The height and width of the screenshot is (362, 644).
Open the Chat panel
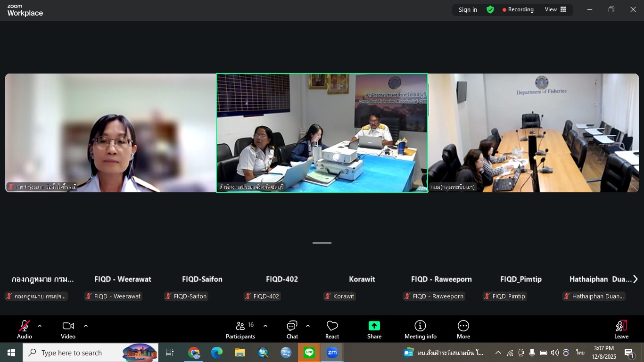[x=292, y=329]
